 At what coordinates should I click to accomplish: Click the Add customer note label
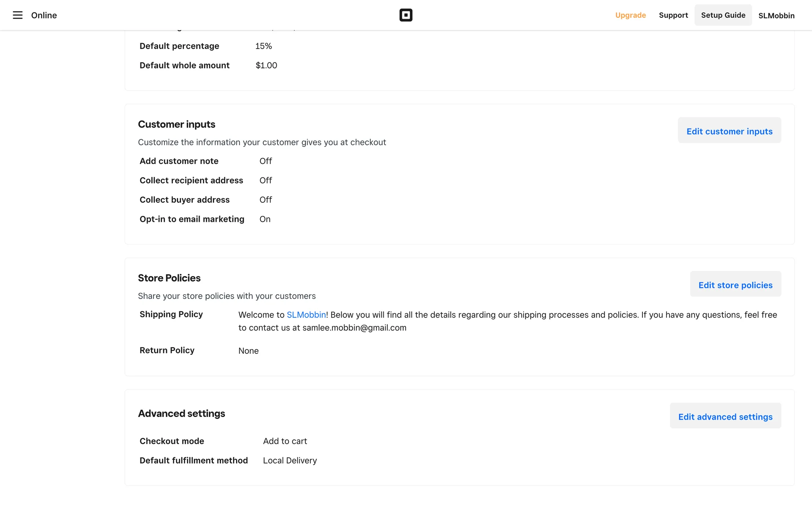point(179,161)
